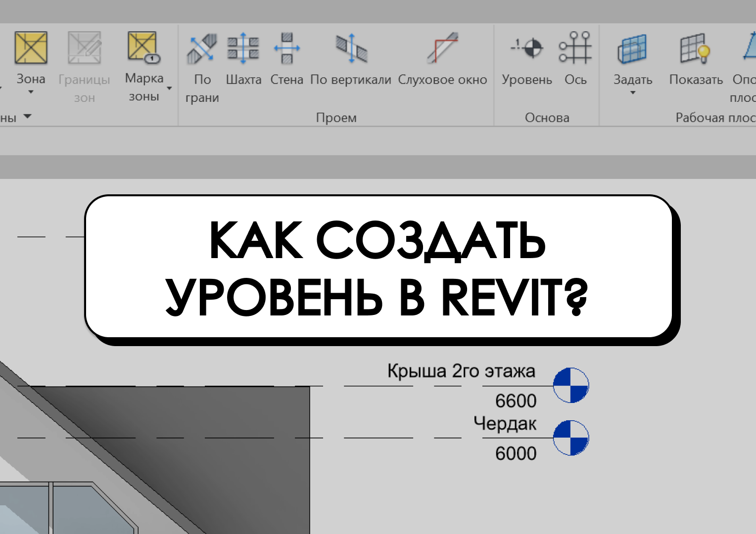Select the Шахта (Shaft) opening tool
Screen dimensions: 756x534
tap(243, 48)
